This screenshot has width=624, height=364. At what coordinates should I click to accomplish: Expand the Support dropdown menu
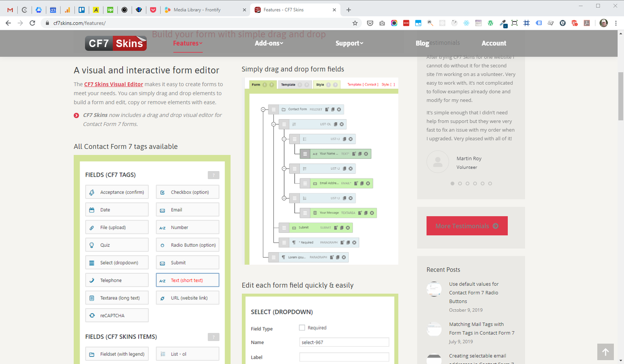(349, 43)
